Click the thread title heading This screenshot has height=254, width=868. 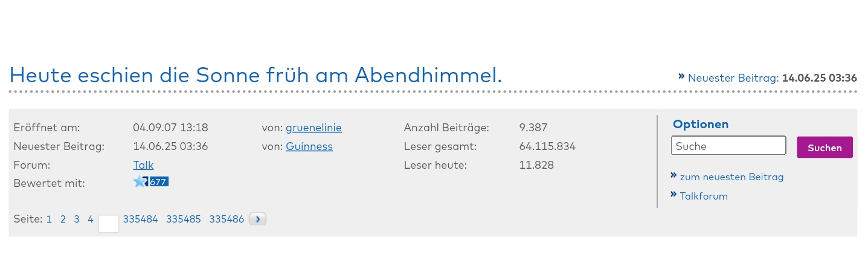coord(256,75)
